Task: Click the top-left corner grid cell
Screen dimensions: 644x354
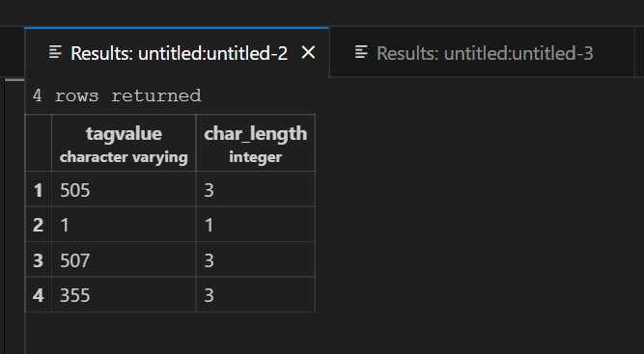Action: (x=39, y=143)
